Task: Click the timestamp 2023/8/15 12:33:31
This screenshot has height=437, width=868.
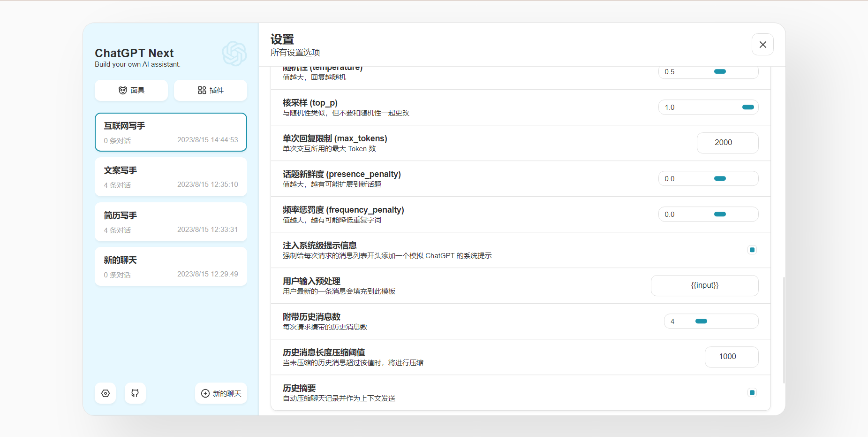Action: tap(208, 230)
